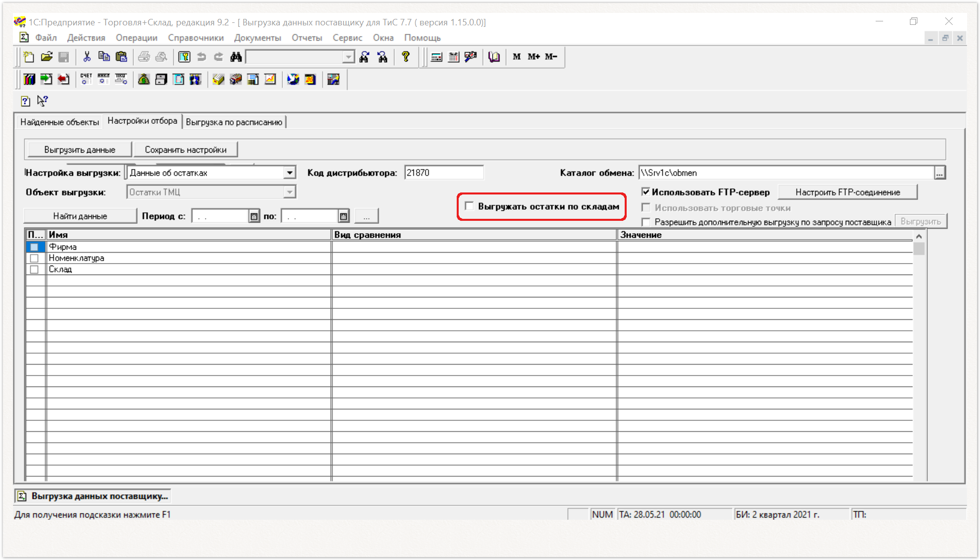Viewport: 980px width, 560px height.
Task: Open the journals bookshelf icon
Action: [x=29, y=80]
